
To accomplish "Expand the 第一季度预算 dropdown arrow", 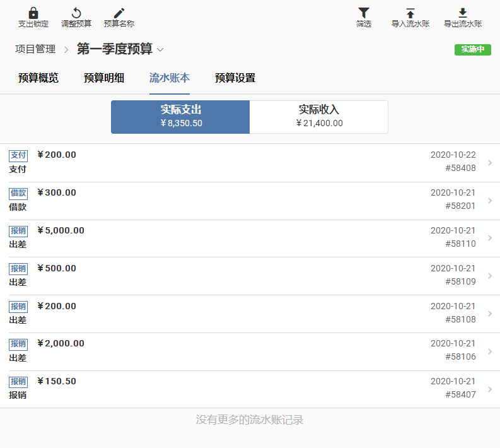I will 160,50.
